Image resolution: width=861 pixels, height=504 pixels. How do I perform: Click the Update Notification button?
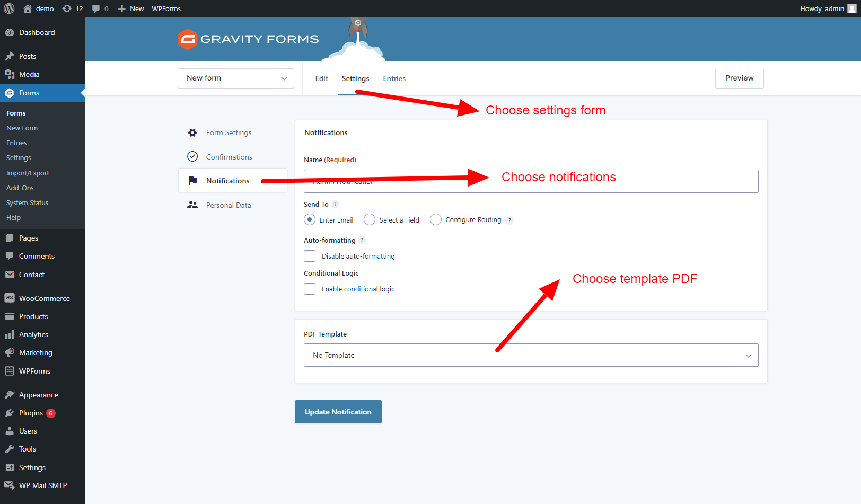338,412
